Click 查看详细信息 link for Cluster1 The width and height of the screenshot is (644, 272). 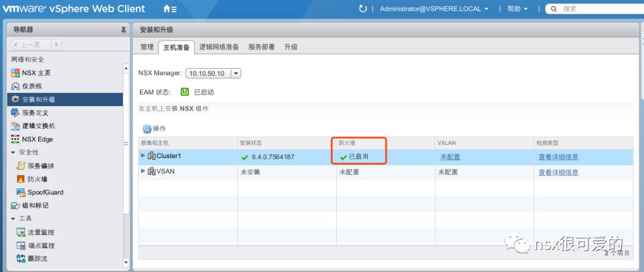pyautogui.click(x=559, y=156)
